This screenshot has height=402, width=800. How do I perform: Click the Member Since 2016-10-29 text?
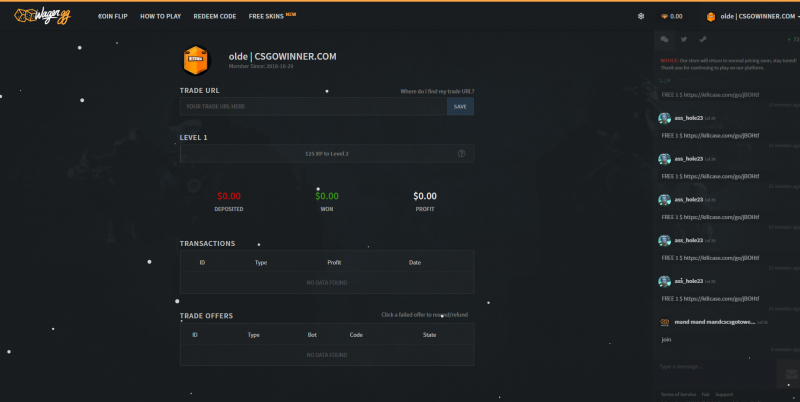[x=261, y=66]
